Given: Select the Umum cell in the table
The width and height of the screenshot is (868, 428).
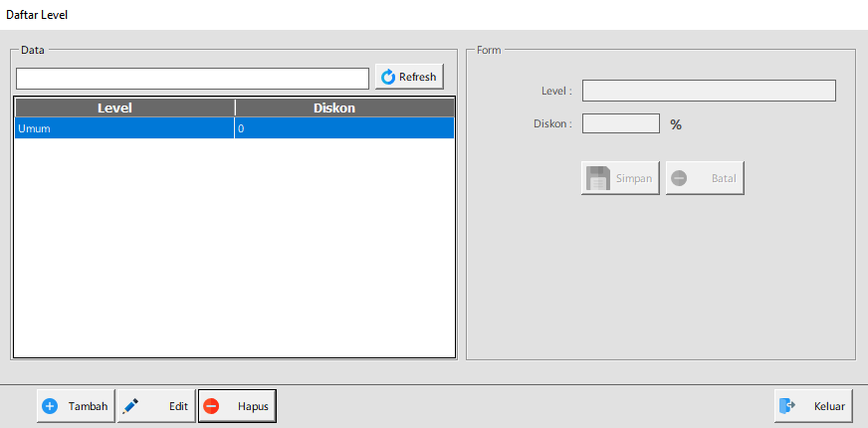Looking at the screenshot, I should point(124,128).
